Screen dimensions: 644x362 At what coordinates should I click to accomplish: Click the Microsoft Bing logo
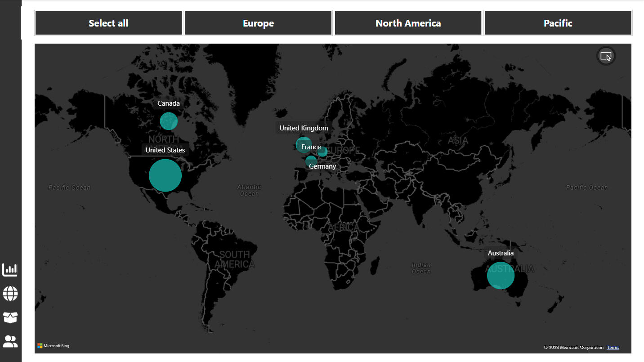pos(54,346)
